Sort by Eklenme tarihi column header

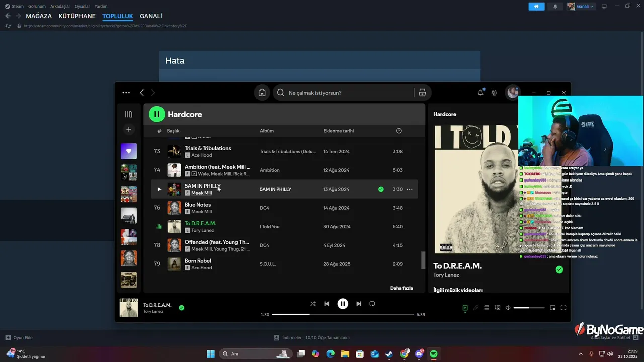339,131
